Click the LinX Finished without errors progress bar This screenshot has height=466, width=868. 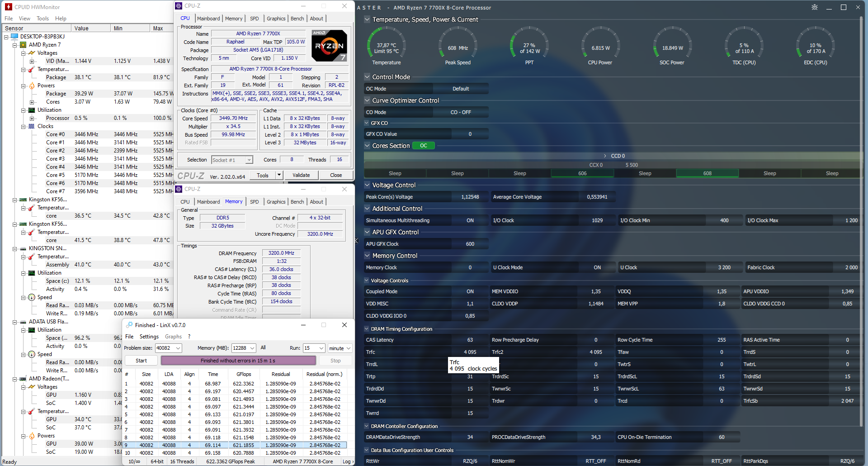(238, 361)
